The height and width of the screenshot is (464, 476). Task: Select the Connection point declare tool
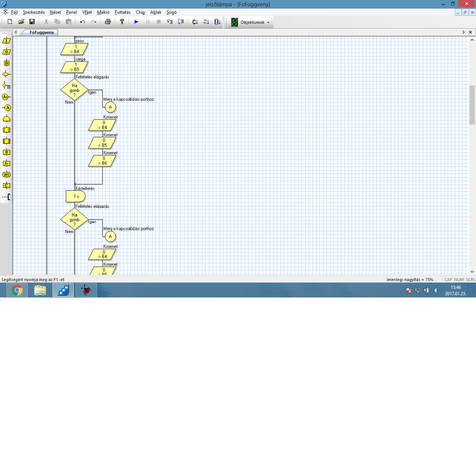(6, 97)
